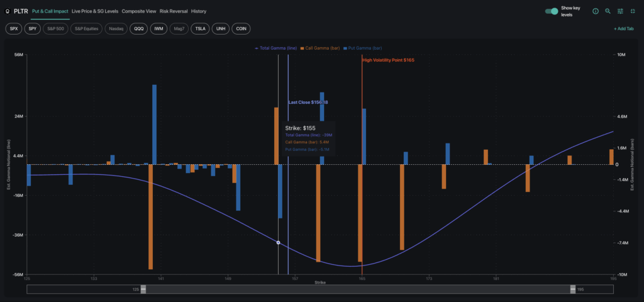The height and width of the screenshot is (302, 644).
Task: Click the + Add Tab link
Action: click(x=623, y=29)
